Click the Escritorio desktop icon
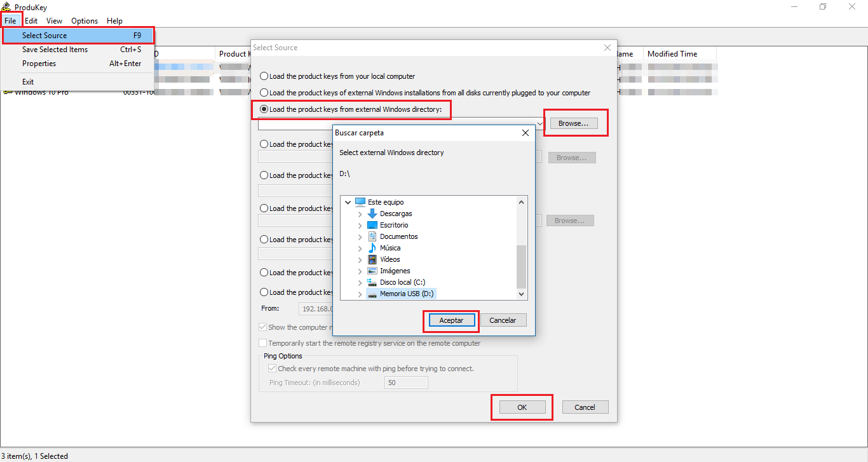This screenshot has height=462, width=868. (x=372, y=225)
